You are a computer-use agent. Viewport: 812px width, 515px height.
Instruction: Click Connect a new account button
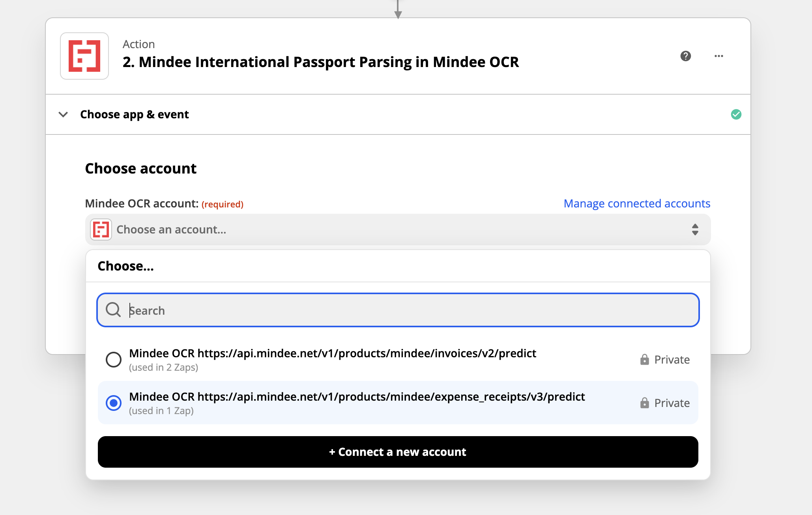398,452
